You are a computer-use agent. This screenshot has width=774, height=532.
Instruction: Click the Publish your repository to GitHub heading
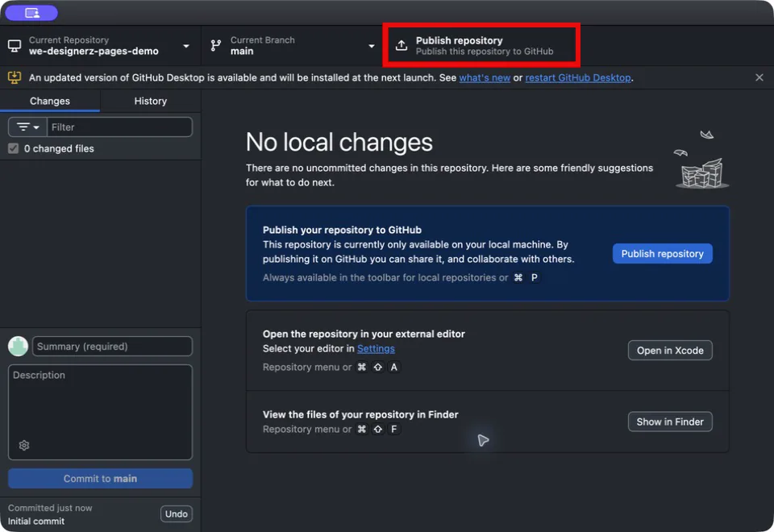342,230
